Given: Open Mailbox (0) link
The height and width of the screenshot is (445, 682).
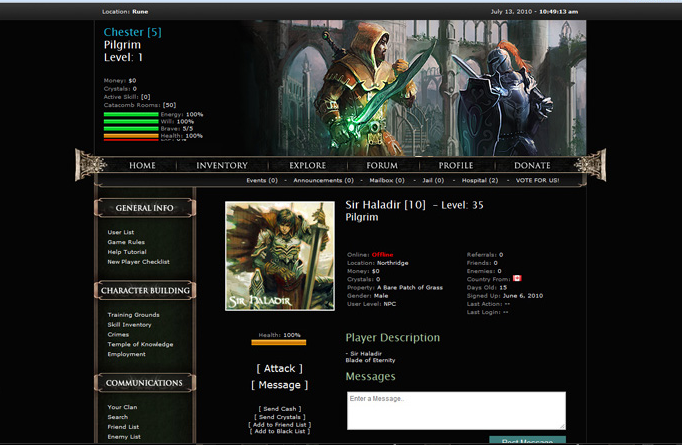Looking at the screenshot, I should pos(387,180).
